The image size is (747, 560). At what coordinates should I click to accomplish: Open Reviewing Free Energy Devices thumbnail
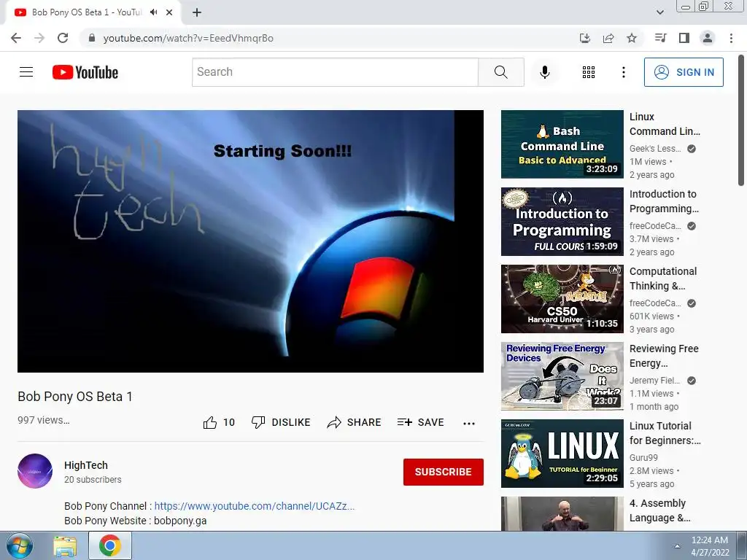562,376
